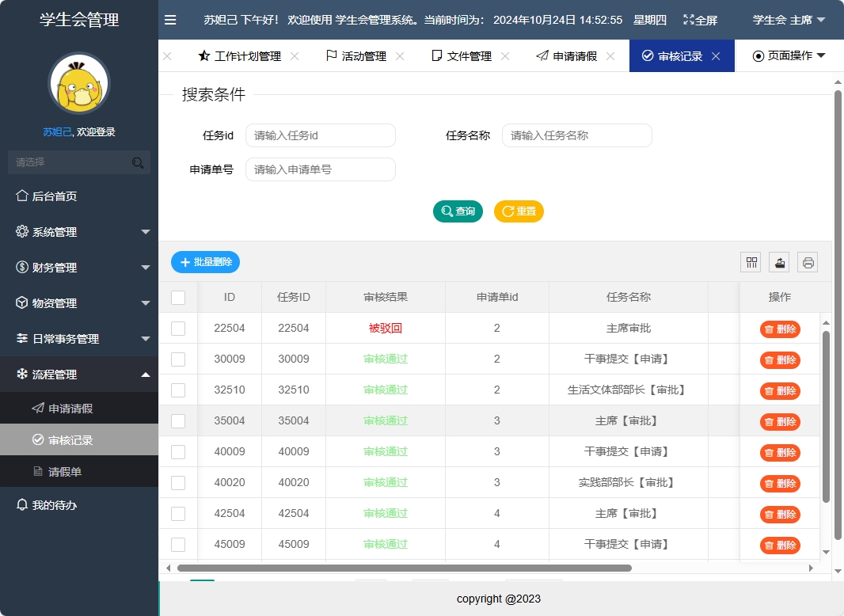Click the 任务名称 input field
The width and height of the screenshot is (844, 616).
tap(576, 135)
